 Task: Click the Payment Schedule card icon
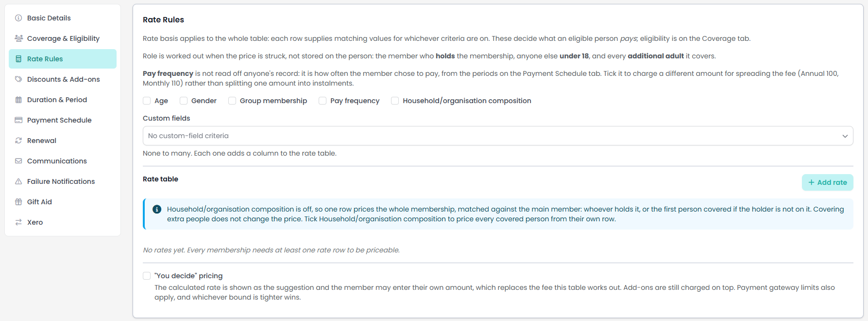pos(18,120)
